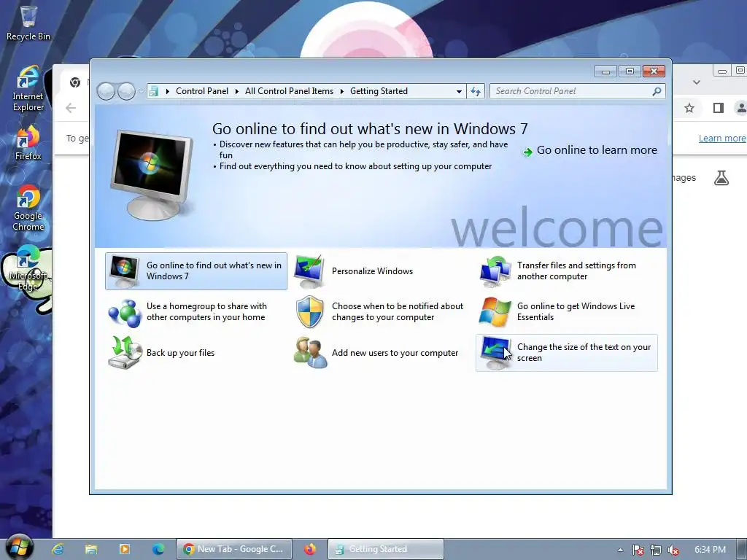
Task: Open Choose when to be notified about changes
Action: 379,312
